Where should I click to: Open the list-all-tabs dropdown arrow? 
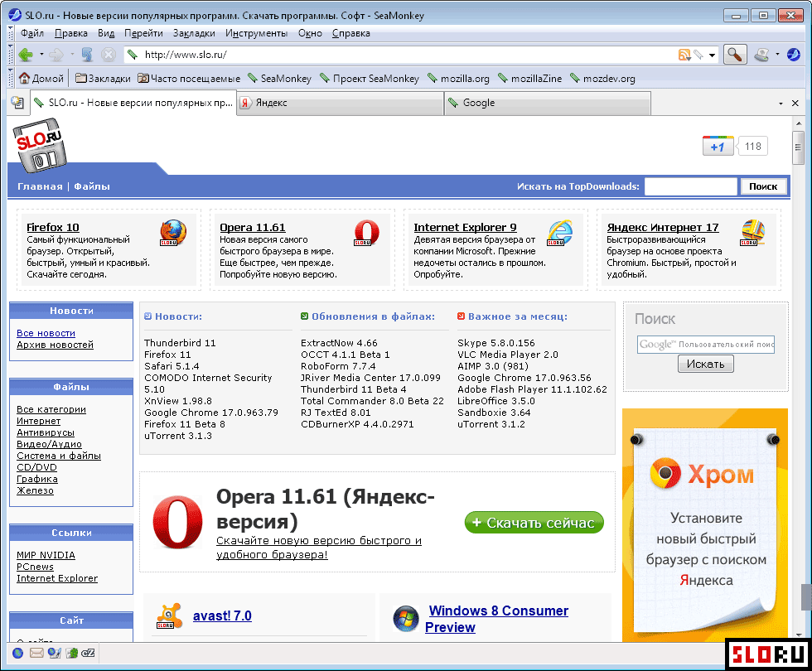[781, 104]
